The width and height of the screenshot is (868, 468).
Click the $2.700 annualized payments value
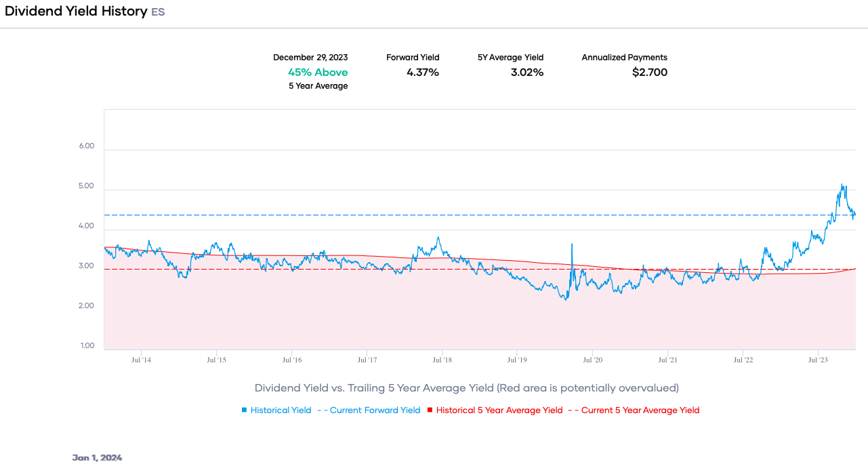[650, 72]
